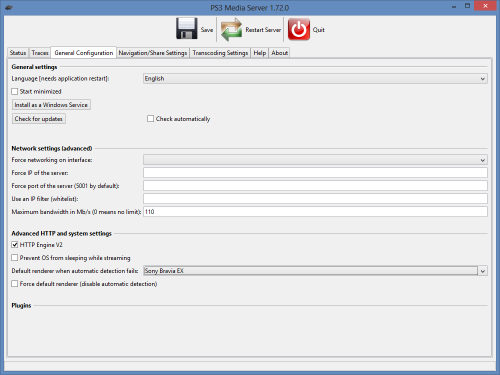
Task: Enable the Start minimized checkbox
Action: [15, 91]
